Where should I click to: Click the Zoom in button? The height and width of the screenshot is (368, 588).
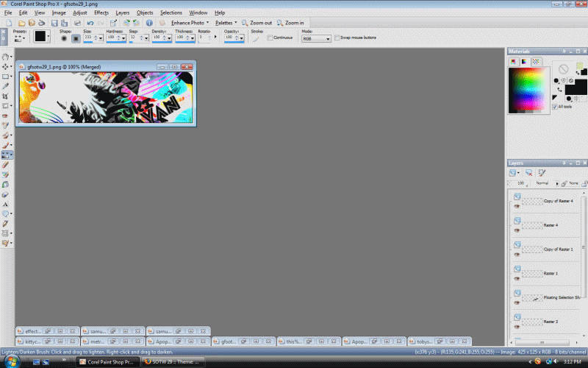point(290,23)
